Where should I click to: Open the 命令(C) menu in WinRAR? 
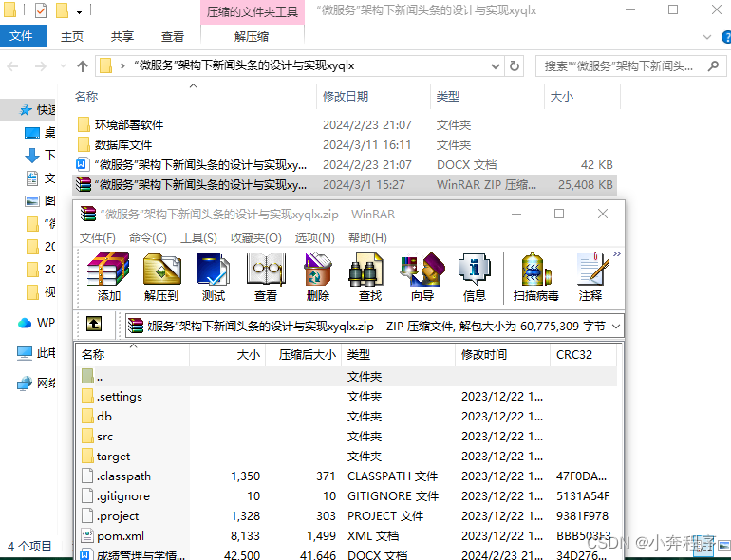(x=148, y=238)
